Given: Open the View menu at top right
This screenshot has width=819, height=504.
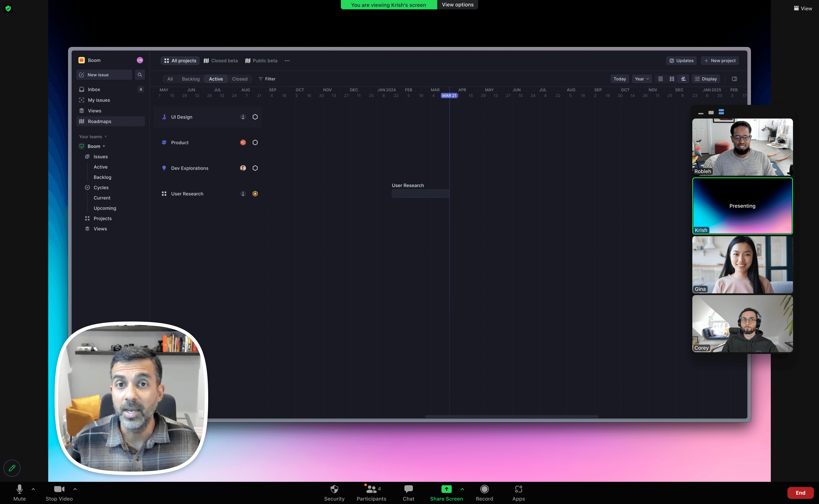Looking at the screenshot, I should click(803, 8).
